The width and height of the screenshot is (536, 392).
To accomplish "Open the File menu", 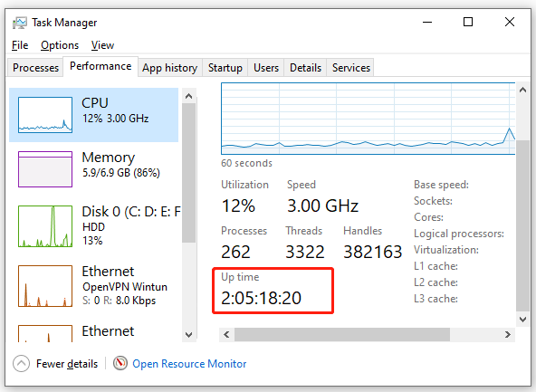I will pyautogui.click(x=20, y=45).
